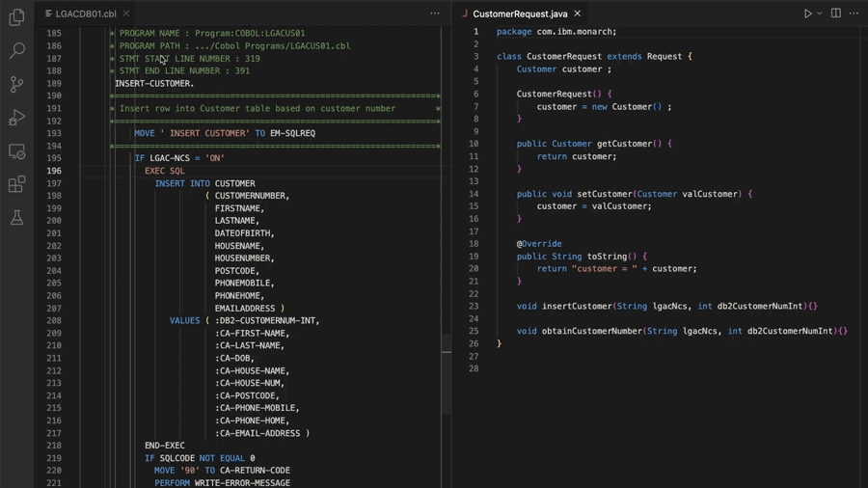Split the editor to the right

(x=836, y=14)
